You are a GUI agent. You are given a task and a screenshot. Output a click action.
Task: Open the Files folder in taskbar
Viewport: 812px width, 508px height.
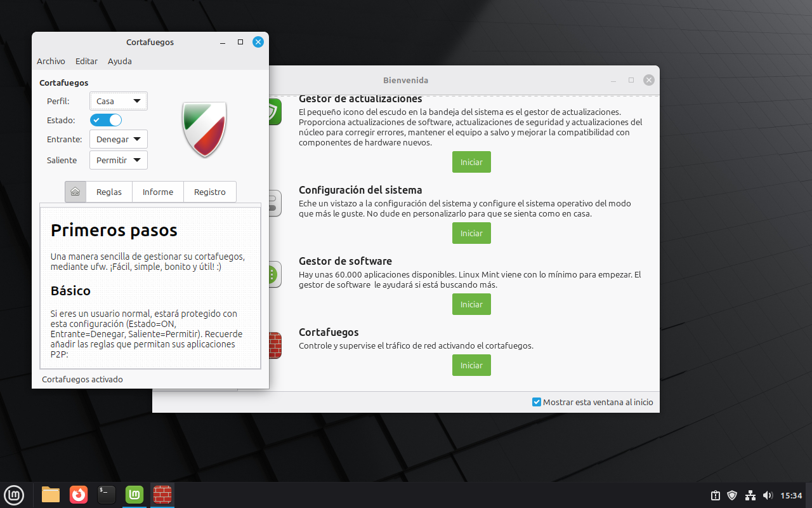[51, 494]
